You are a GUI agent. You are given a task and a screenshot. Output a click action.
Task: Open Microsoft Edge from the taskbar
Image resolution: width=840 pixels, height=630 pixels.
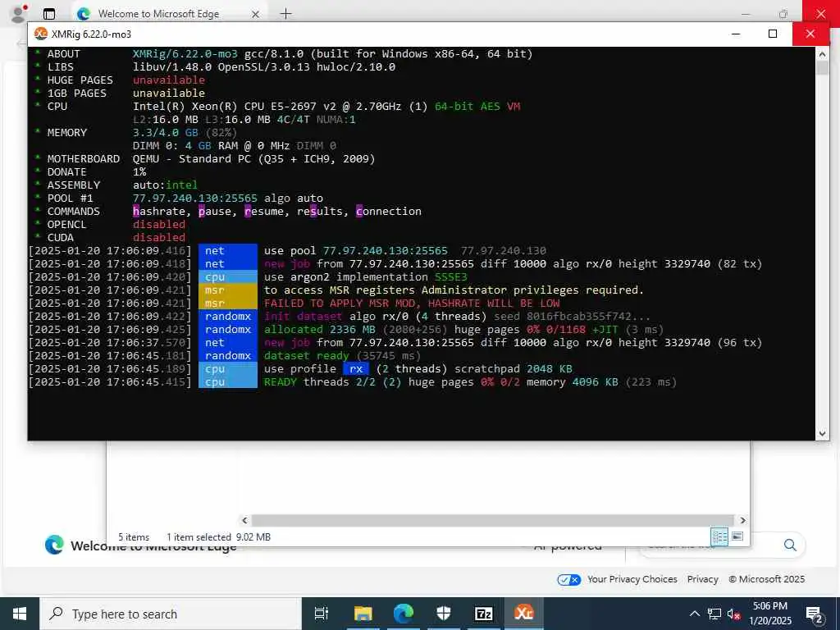404,614
